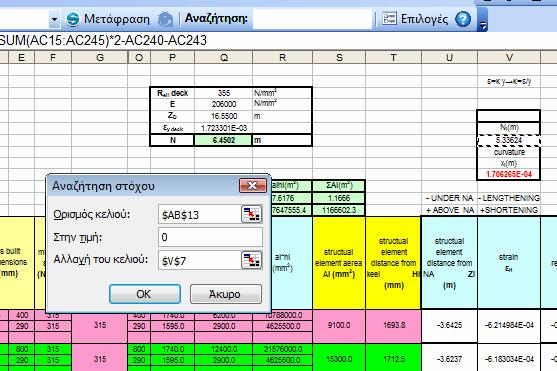
Task: Select the pink cell 9100.0
Action: [x=339, y=326]
